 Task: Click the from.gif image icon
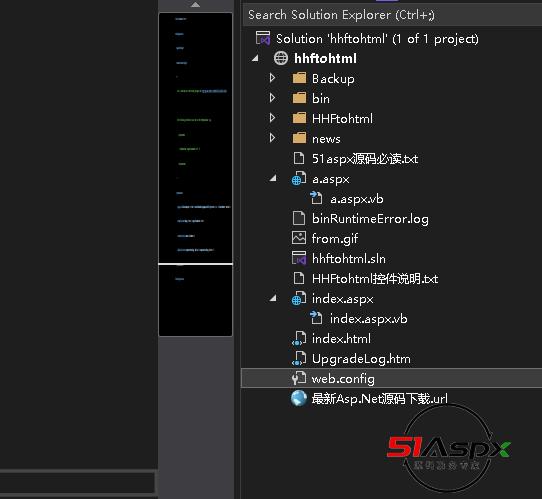(x=299, y=238)
